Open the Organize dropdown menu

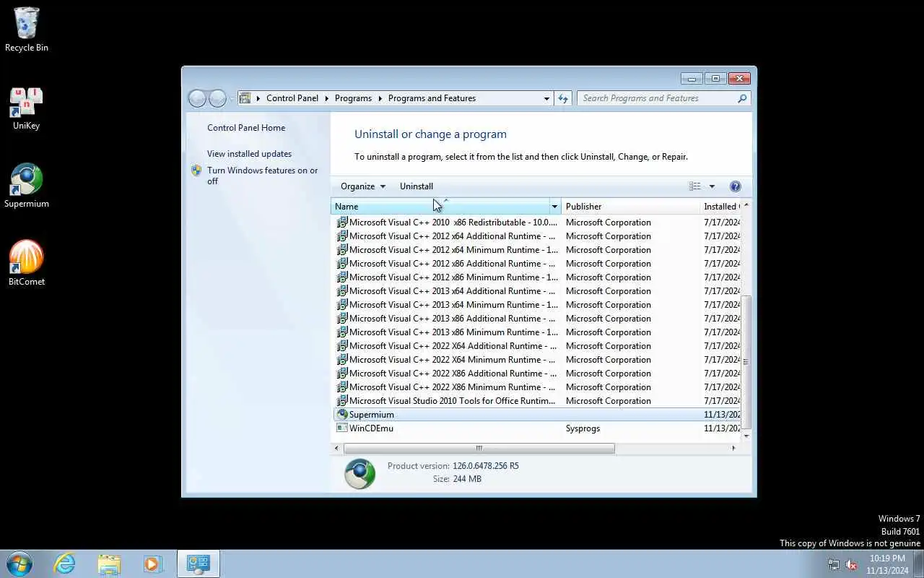point(363,186)
